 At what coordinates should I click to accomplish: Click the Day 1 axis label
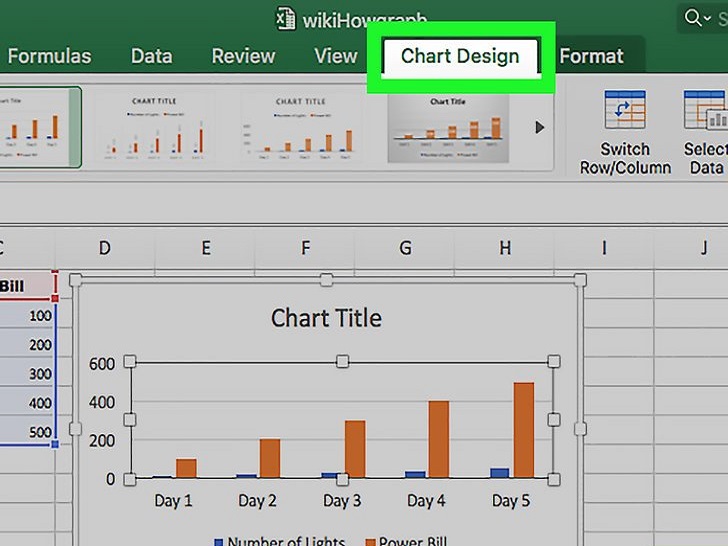point(173,500)
